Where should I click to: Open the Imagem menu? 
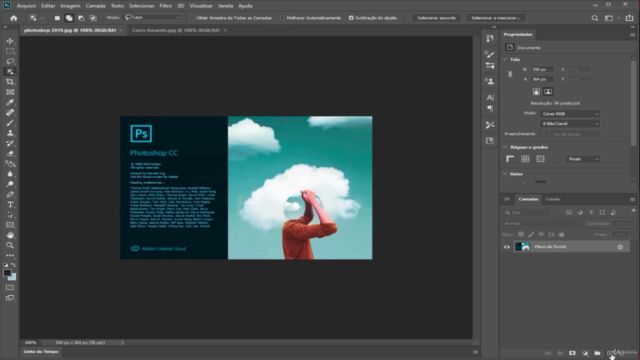click(x=70, y=6)
